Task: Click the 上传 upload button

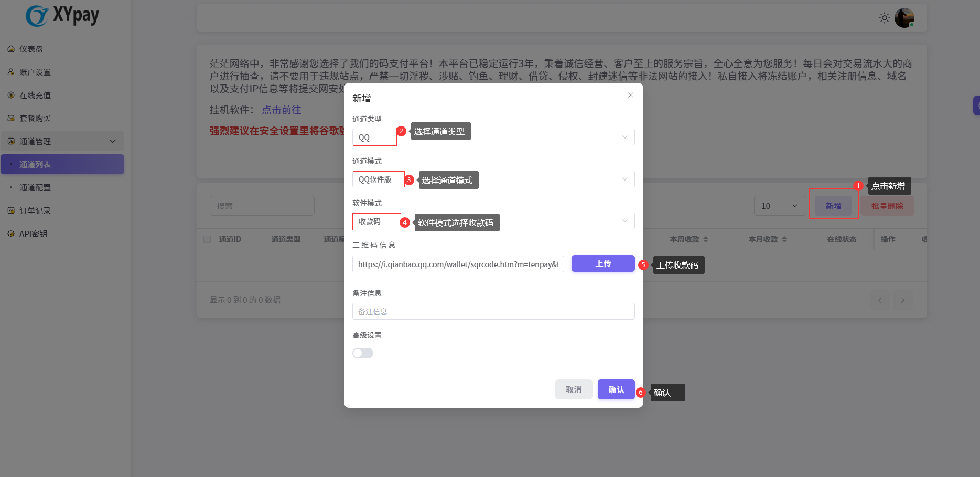Action: pos(602,263)
